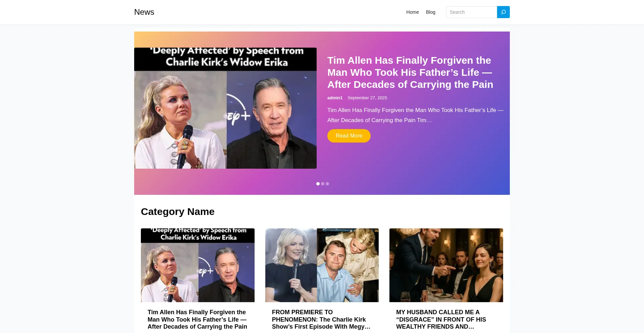Open the hero slider Tim Allen headline

click(410, 72)
